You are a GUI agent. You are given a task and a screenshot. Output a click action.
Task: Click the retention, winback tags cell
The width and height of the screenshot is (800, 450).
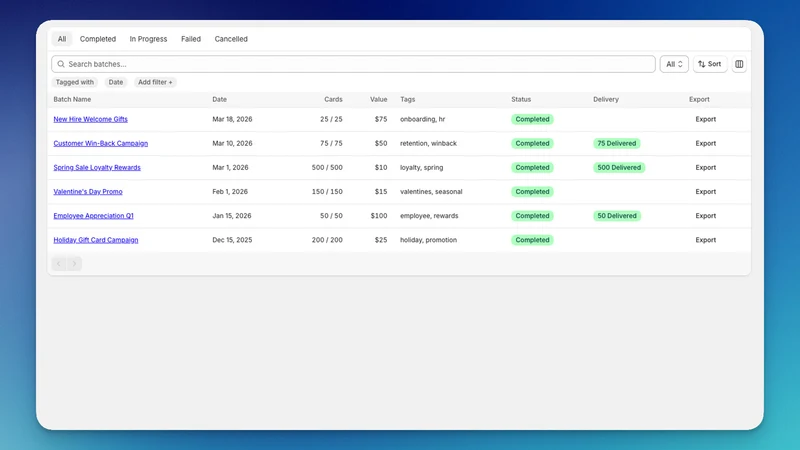429,143
